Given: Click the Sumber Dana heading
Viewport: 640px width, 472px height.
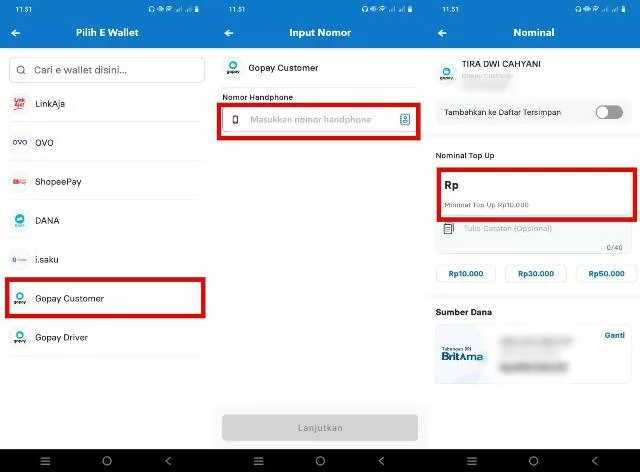Looking at the screenshot, I should (464, 312).
